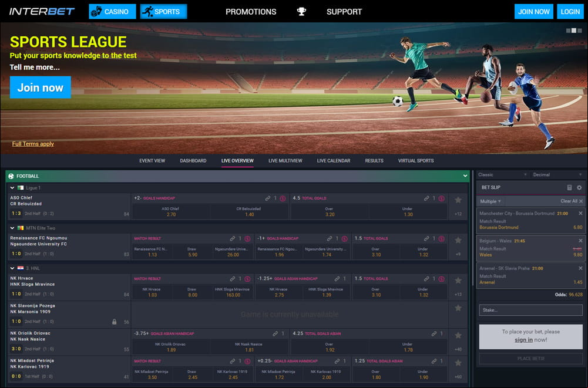
Task: Switch to Event View tab
Action: (x=152, y=161)
